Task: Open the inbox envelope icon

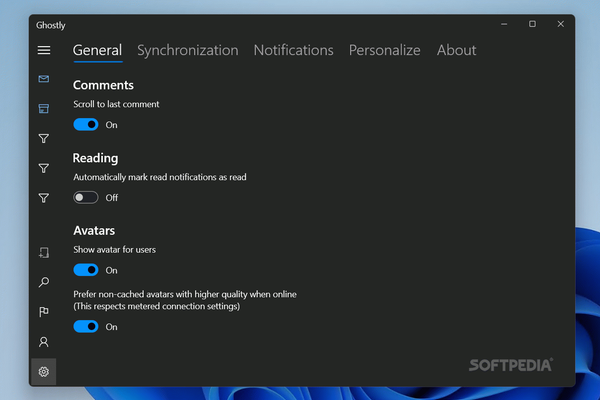Action: point(44,79)
